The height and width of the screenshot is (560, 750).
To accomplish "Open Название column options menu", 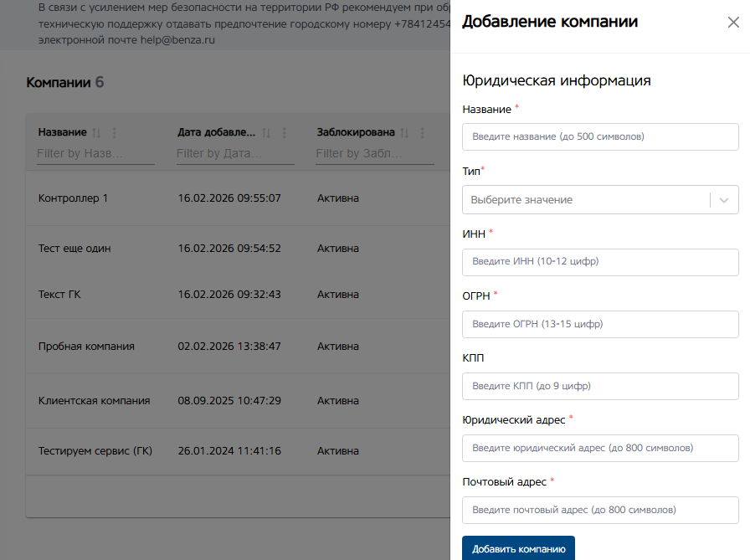I will 115,133.
